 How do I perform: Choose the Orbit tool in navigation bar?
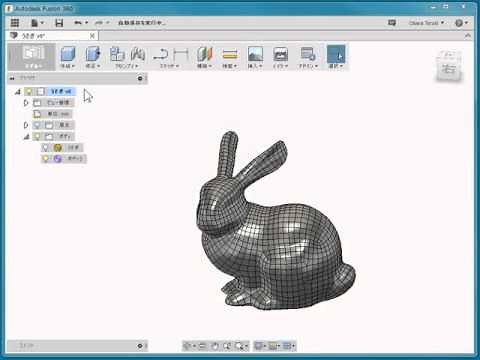point(188,346)
